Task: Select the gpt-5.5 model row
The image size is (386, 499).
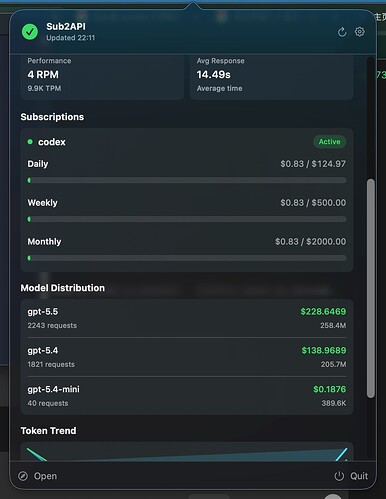Action: [187, 318]
